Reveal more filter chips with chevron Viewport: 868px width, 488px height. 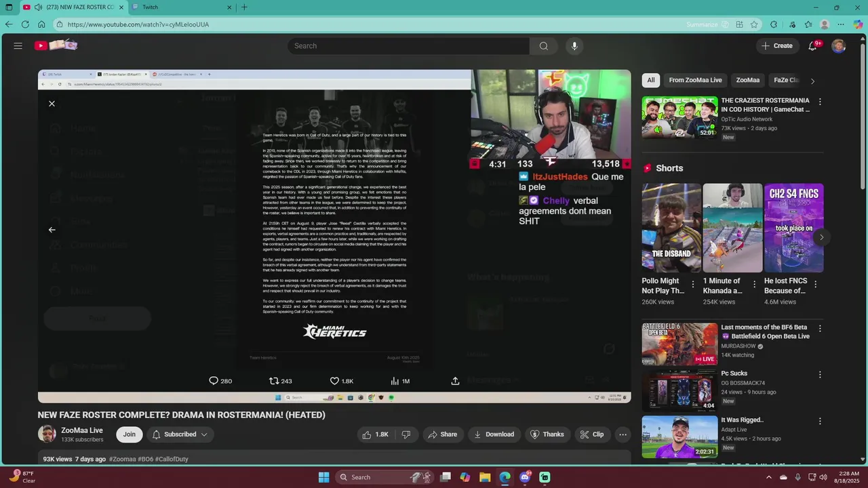pos(812,81)
